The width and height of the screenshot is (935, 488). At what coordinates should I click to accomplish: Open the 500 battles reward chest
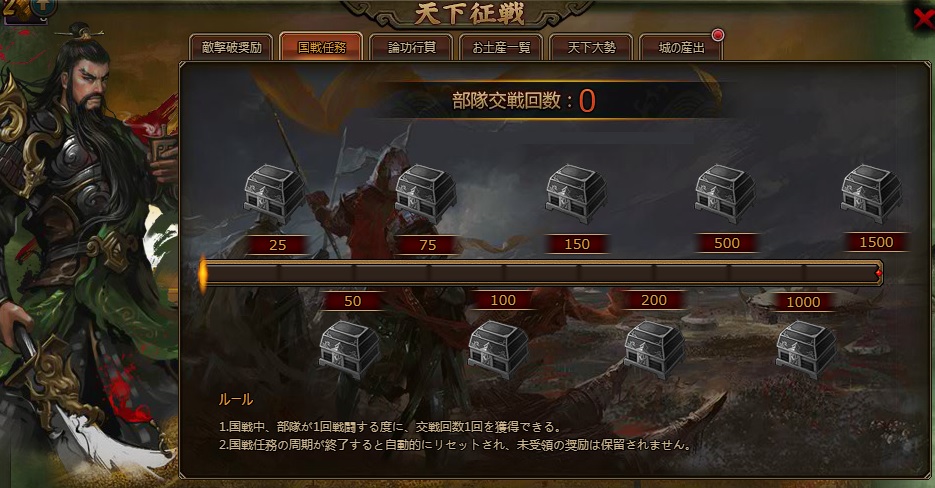click(725, 194)
